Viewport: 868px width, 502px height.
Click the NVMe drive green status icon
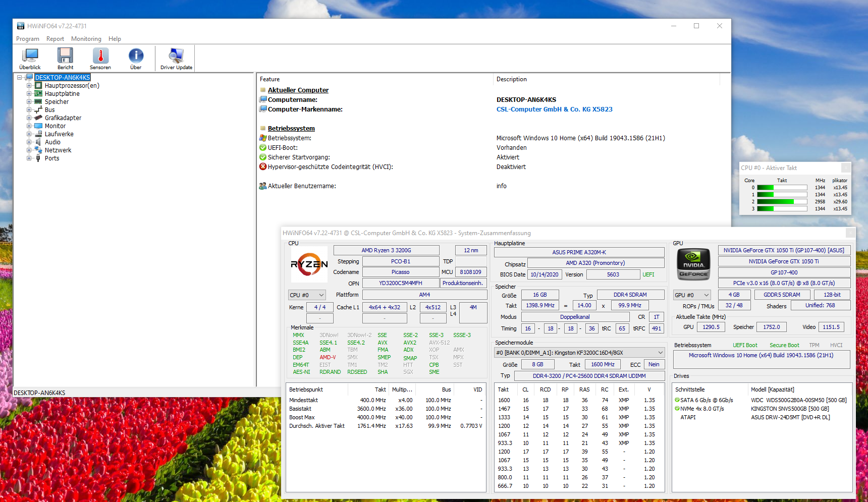677,409
